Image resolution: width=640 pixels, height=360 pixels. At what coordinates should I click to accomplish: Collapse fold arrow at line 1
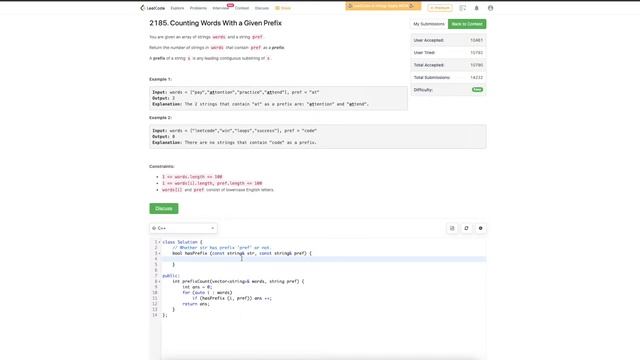(x=160, y=242)
